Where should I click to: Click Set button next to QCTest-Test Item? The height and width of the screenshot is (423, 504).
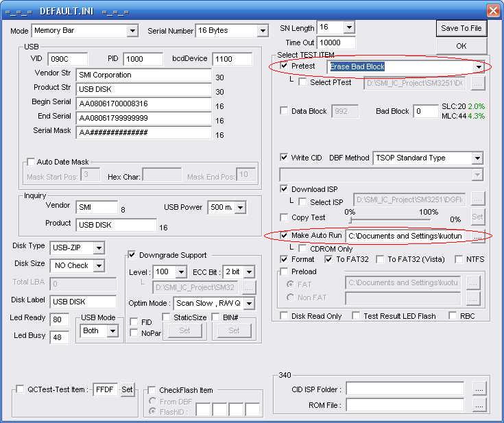[x=128, y=389]
